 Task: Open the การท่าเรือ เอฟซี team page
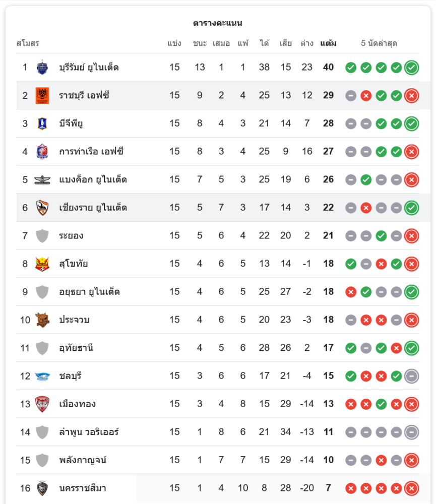91,151
